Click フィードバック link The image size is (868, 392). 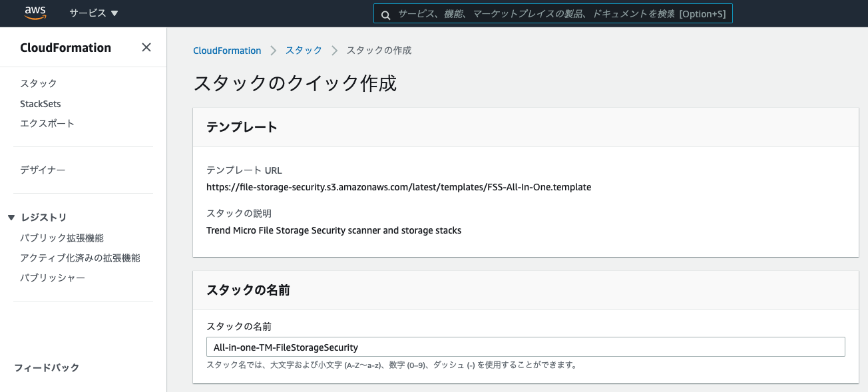47,367
